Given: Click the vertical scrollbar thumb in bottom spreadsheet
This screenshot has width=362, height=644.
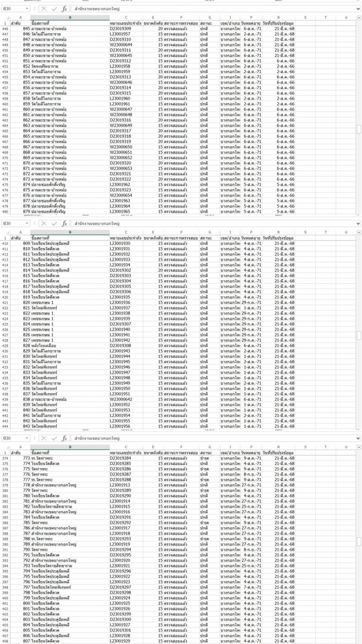Looking at the screenshot, I should coord(359,542).
